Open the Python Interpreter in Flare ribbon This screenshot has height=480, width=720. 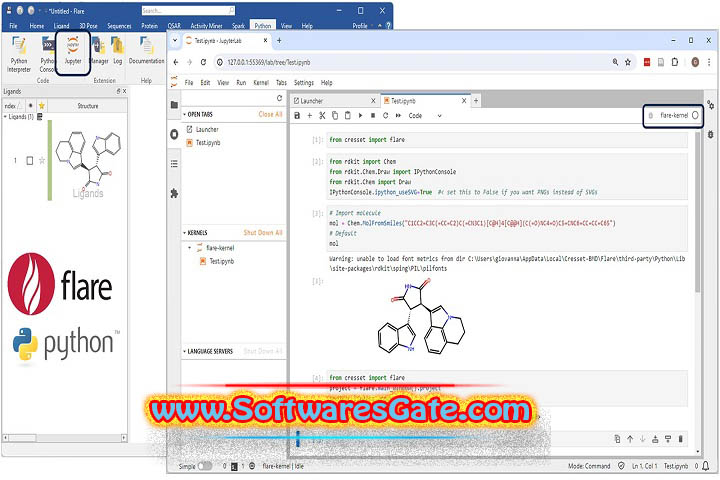(x=19, y=54)
